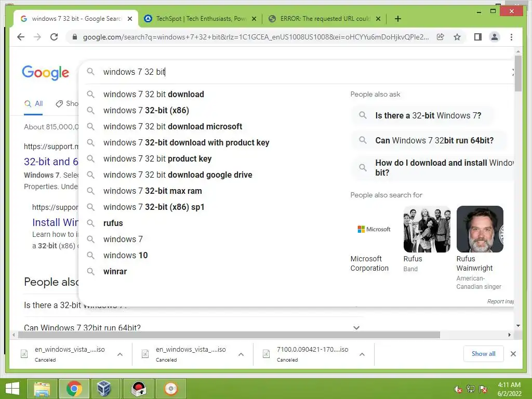Click the vertical page scrollbar thumb

tap(518, 73)
